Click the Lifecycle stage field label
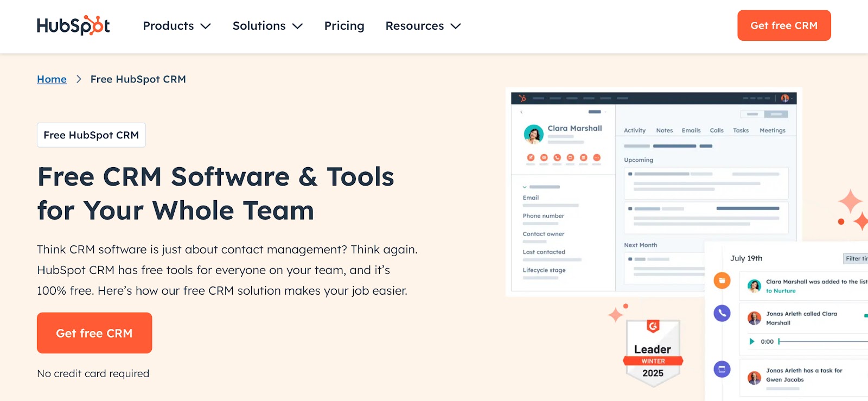This screenshot has width=868, height=401. pyautogui.click(x=544, y=270)
